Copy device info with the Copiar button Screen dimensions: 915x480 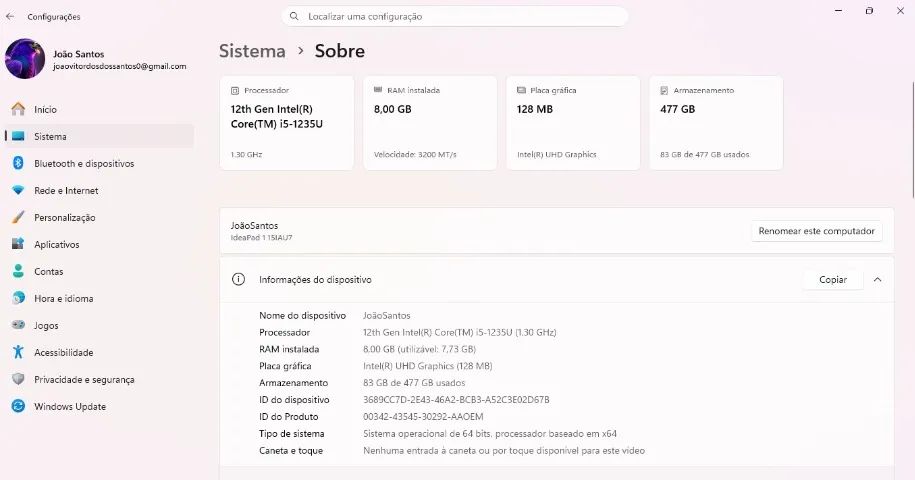point(833,280)
